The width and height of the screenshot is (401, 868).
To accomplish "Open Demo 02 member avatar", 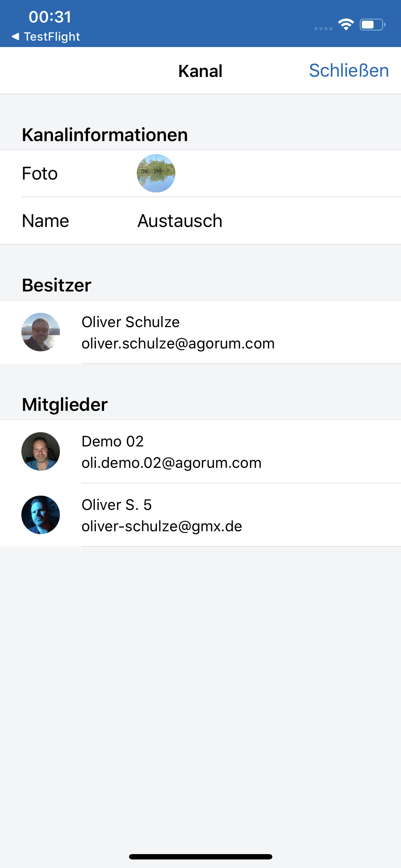I will tap(41, 451).
